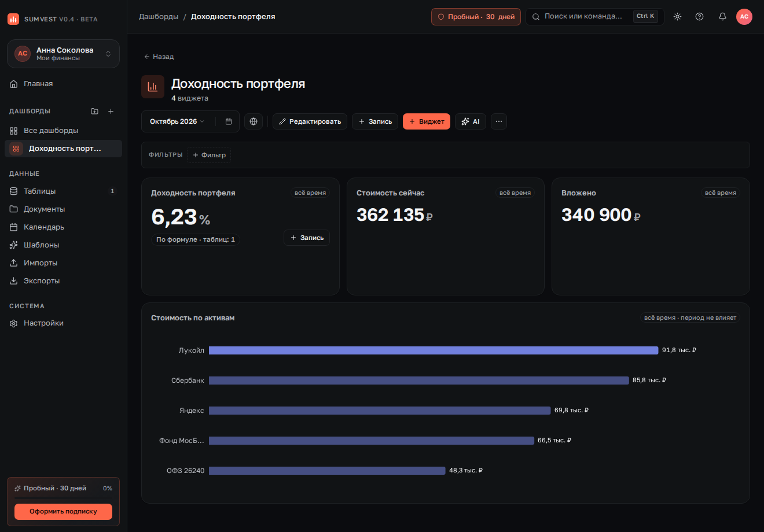
Task: Open the AC avatar in the top bar
Action: pyautogui.click(x=744, y=17)
